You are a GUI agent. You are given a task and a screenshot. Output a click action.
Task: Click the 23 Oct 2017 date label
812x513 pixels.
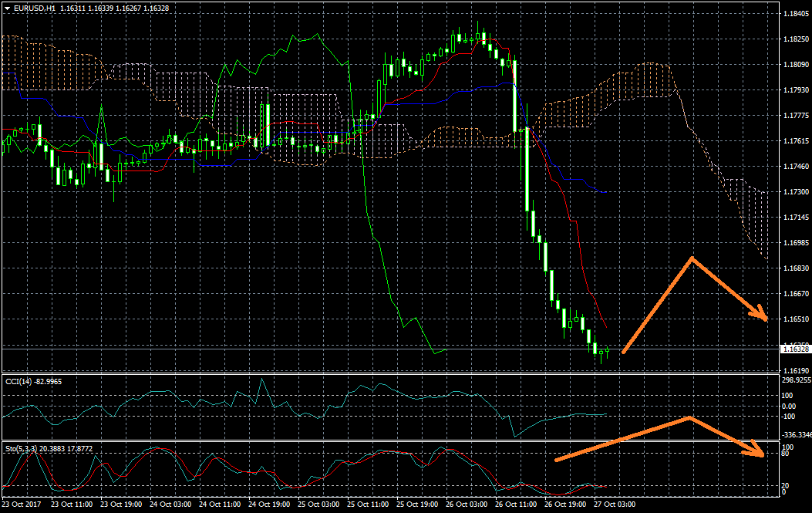coord(22,505)
